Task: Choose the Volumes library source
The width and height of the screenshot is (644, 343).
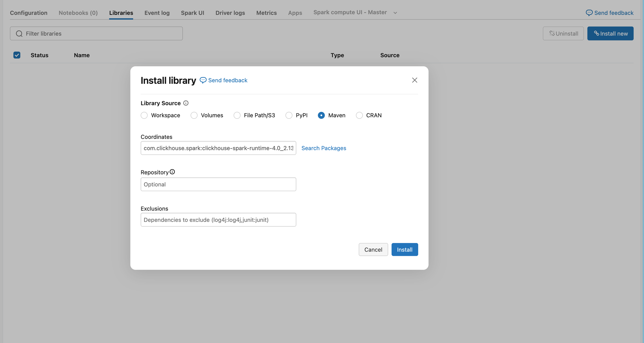Action: [x=194, y=115]
